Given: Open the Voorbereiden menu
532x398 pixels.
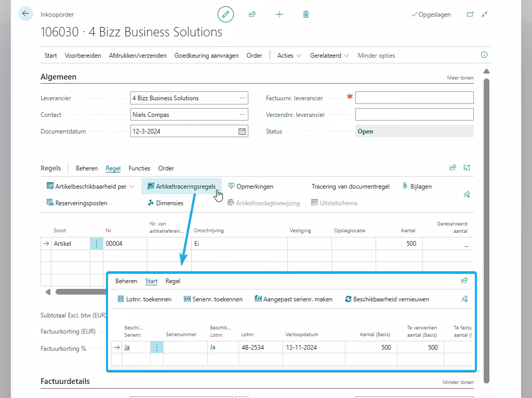Looking at the screenshot, I should coord(83,56).
